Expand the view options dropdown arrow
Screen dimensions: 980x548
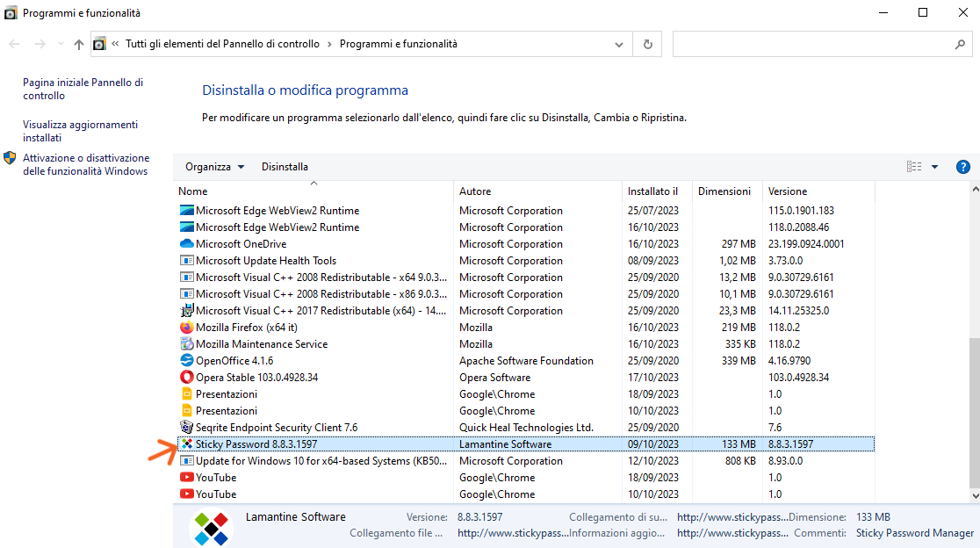pos(935,167)
